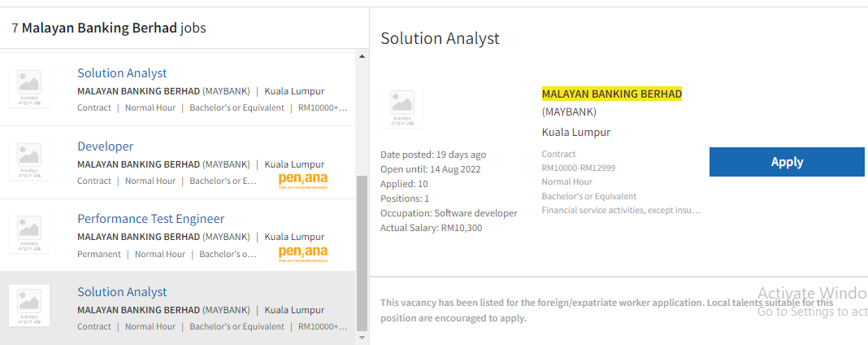Click the company logo placeholder in job details
Screen dimensions: 868x345
click(x=401, y=107)
